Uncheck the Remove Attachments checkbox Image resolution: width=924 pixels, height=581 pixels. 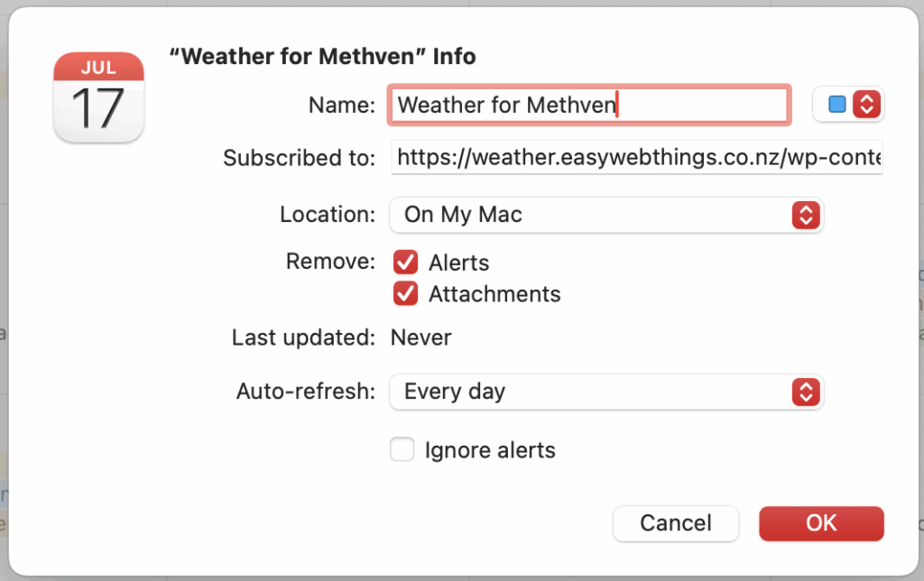[x=405, y=294]
